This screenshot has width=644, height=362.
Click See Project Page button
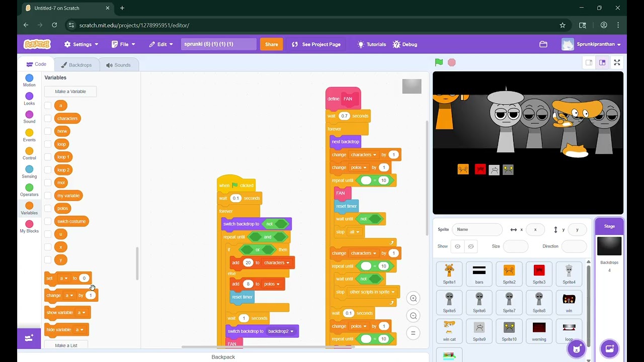click(x=316, y=44)
